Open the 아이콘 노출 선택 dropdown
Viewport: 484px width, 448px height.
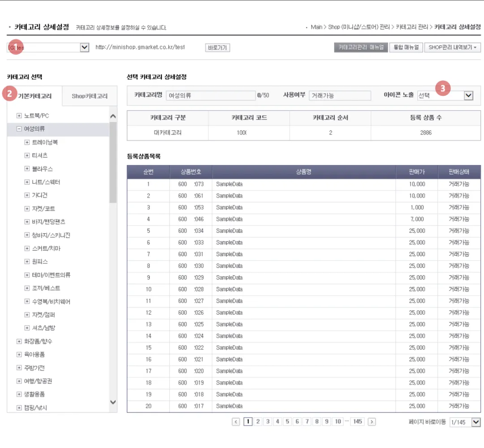[x=445, y=96]
